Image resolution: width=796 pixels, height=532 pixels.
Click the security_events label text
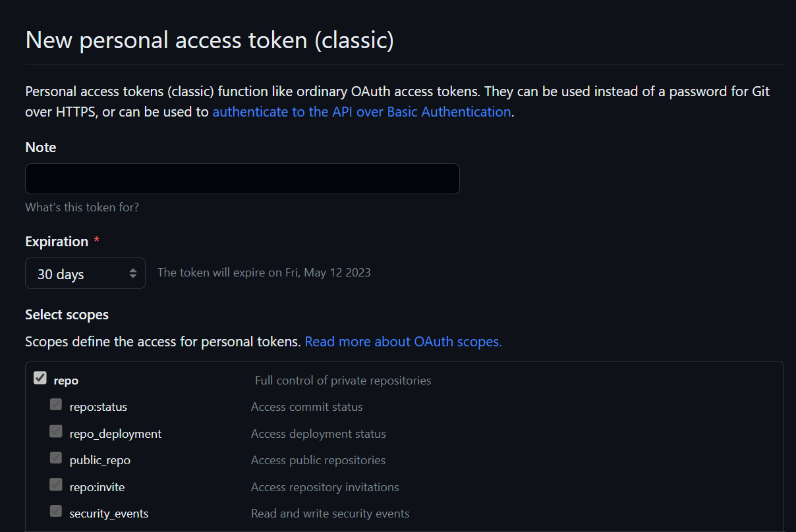pos(109,514)
